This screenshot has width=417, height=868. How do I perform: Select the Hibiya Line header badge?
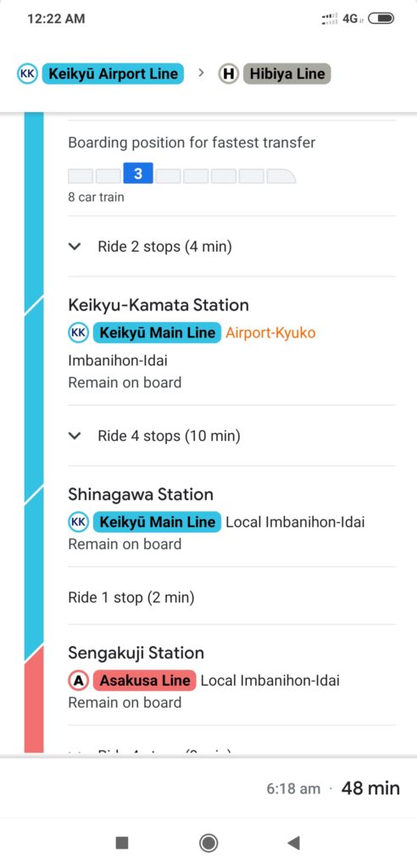(286, 74)
